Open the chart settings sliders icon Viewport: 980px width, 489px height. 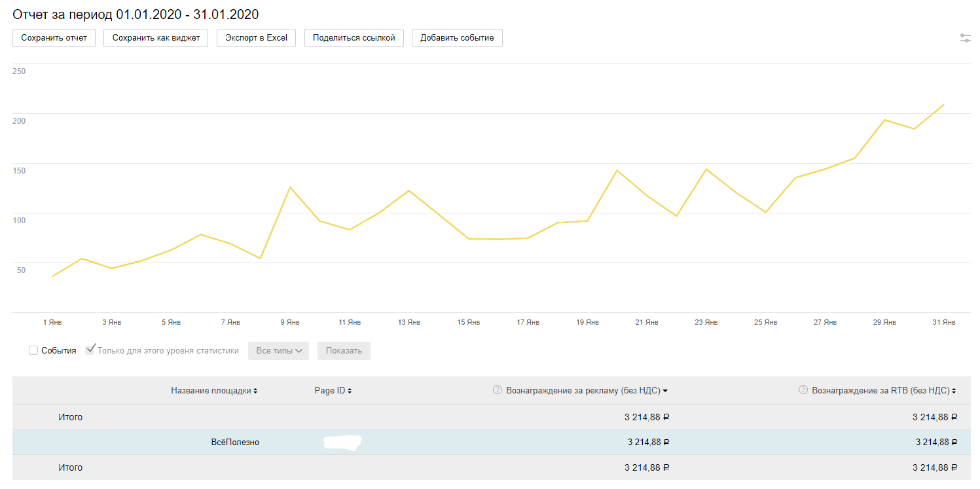coord(965,39)
